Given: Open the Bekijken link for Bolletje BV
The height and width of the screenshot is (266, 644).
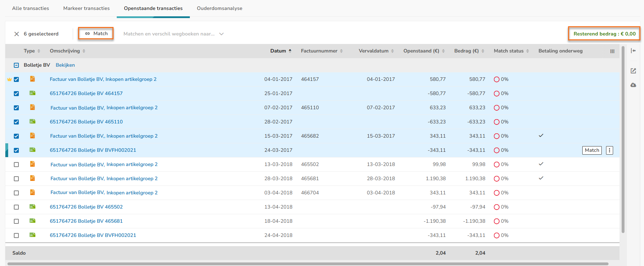Looking at the screenshot, I should pyautogui.click(x=65, y=65).
